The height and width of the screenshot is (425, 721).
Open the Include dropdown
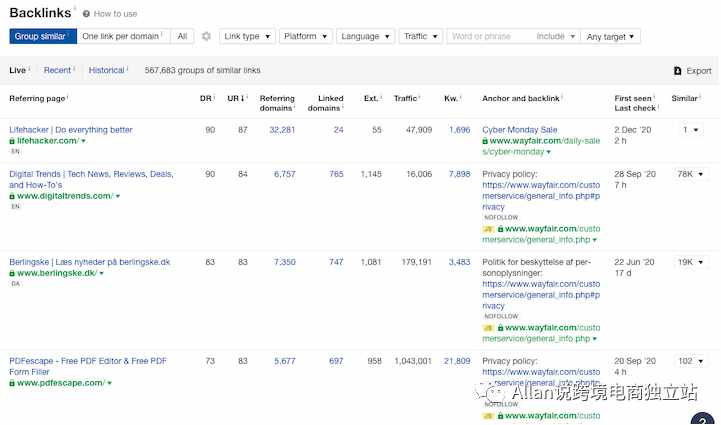(x=555, y=36)
